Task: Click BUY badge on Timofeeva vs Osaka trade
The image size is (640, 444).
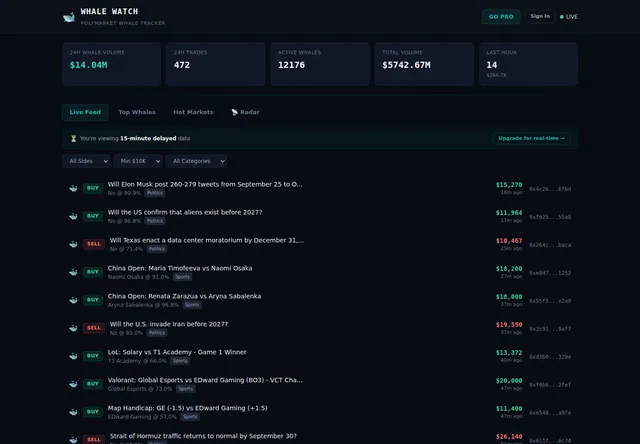Action: [x=93, y=272]
